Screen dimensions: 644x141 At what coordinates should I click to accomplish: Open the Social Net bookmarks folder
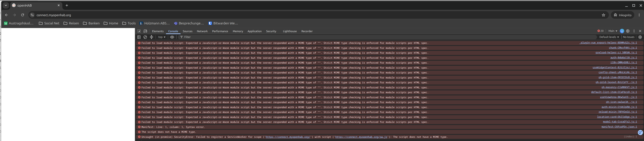[x=49, y=23]
